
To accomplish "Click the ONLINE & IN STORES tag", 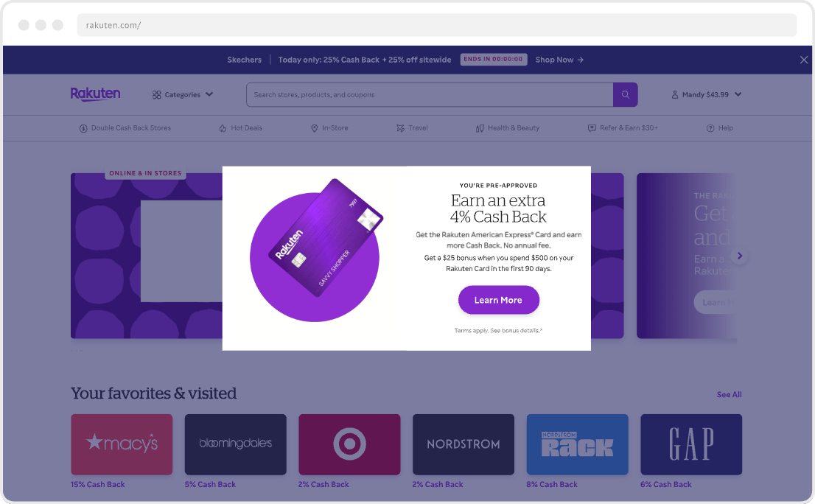I will coord(146,173).
